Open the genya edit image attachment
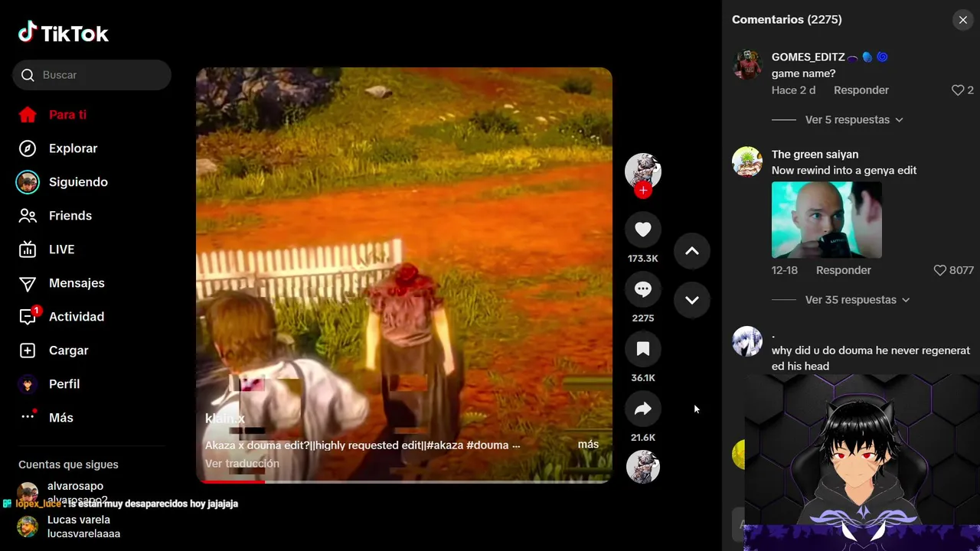This screenshot has height=551, width=980. coord(827,220)
